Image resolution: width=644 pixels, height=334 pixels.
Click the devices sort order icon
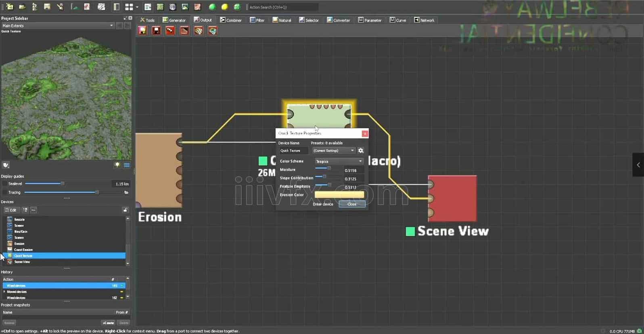click(25, 210)
